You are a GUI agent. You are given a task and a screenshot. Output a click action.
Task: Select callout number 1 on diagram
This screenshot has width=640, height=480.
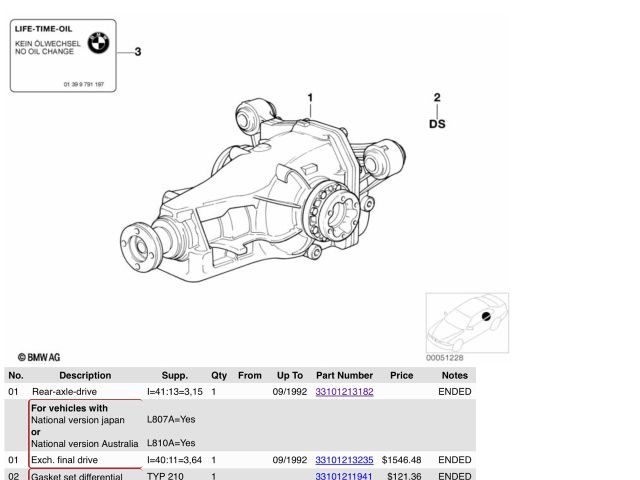pos(310,98)
